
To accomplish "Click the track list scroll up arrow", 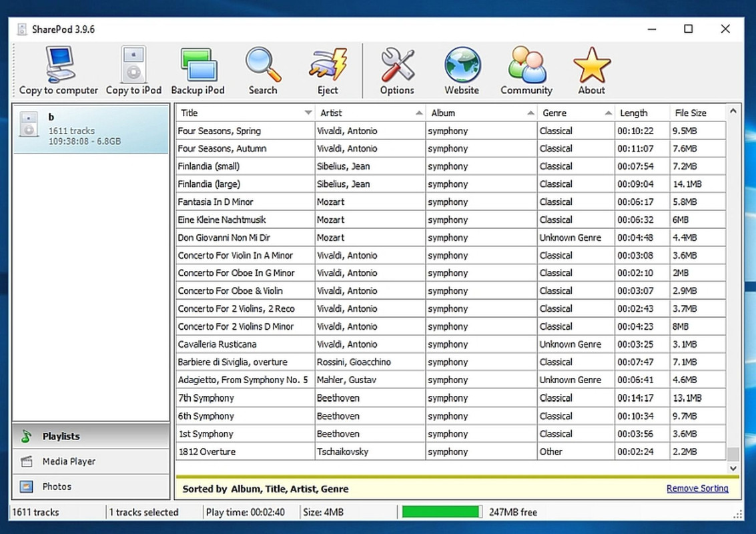I will [x=733, y=111].
